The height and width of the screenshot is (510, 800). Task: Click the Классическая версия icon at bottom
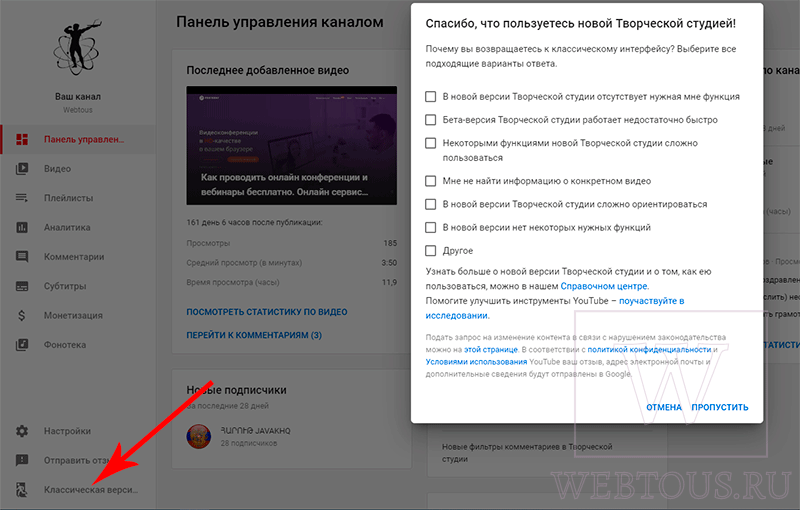pyautogui.click(x=22, y=490)
